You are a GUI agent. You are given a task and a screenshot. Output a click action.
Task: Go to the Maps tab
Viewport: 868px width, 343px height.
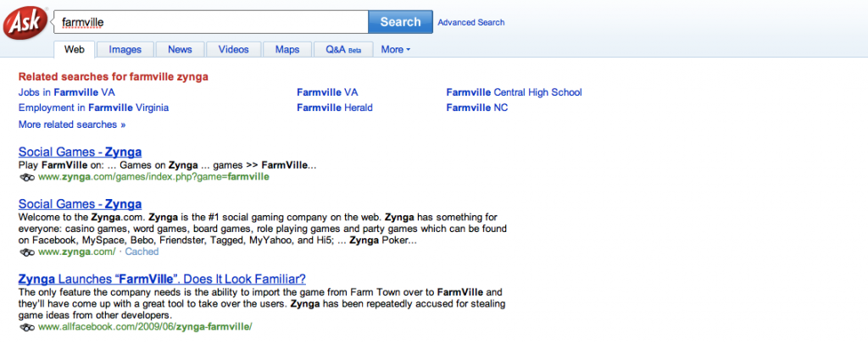tap(287, 50)
